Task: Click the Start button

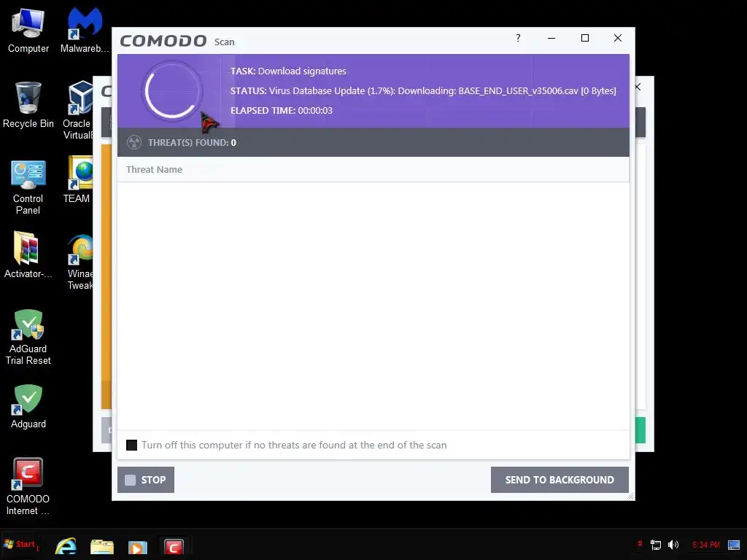Action: click(20, 544)
